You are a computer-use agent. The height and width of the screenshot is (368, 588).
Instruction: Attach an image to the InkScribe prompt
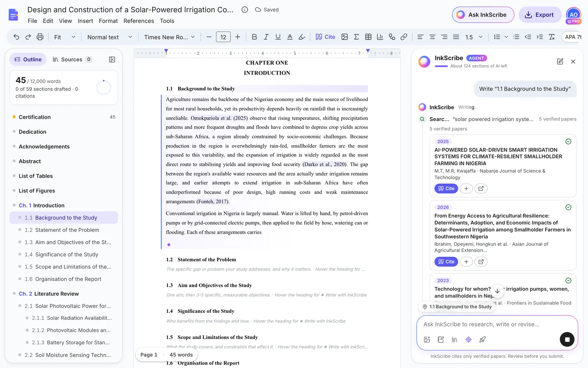point(427,340)
